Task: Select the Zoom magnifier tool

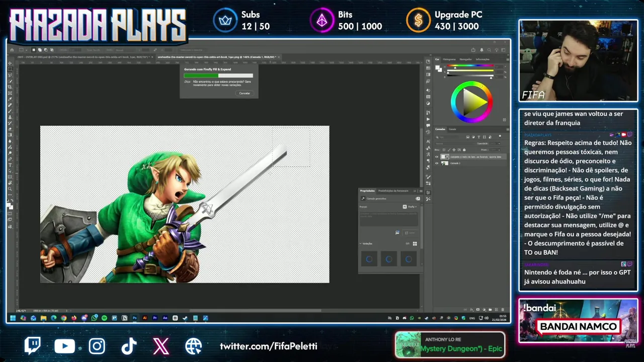Action: coord(10,189)
